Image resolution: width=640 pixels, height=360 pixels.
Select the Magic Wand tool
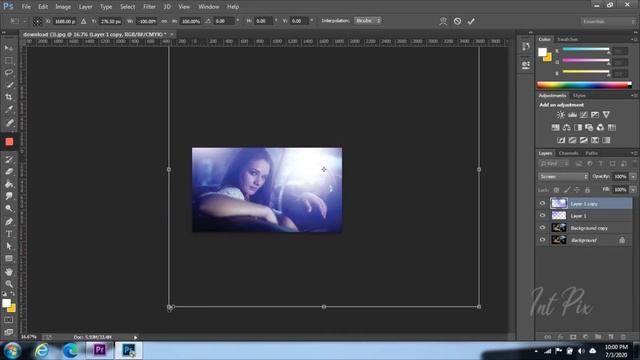click(9, 85)
